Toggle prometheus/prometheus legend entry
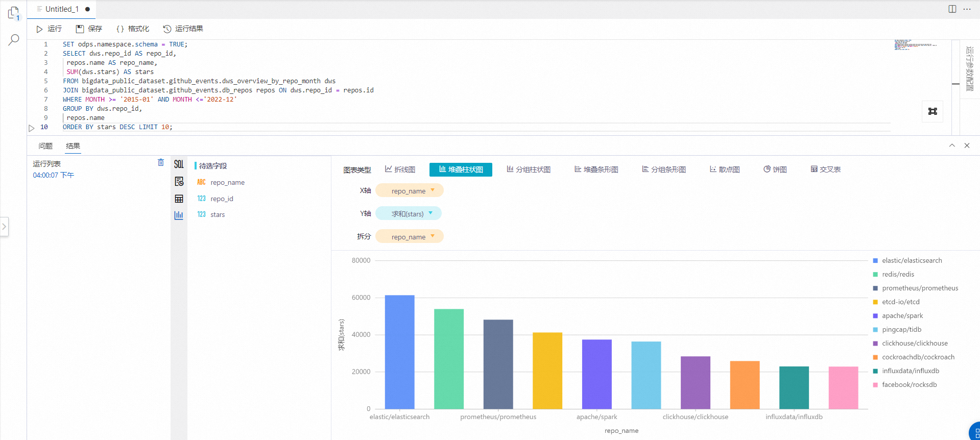Viewport: 980px width, 440px height. [x=916, y=288]
